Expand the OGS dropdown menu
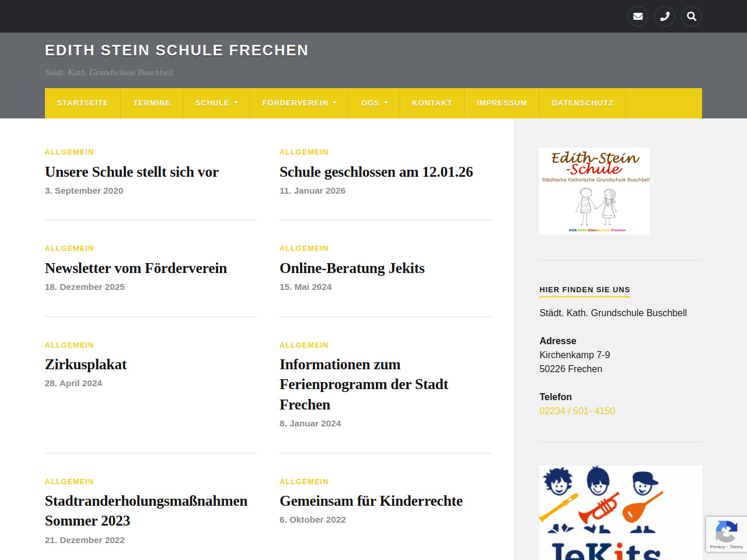 (374, 103)
